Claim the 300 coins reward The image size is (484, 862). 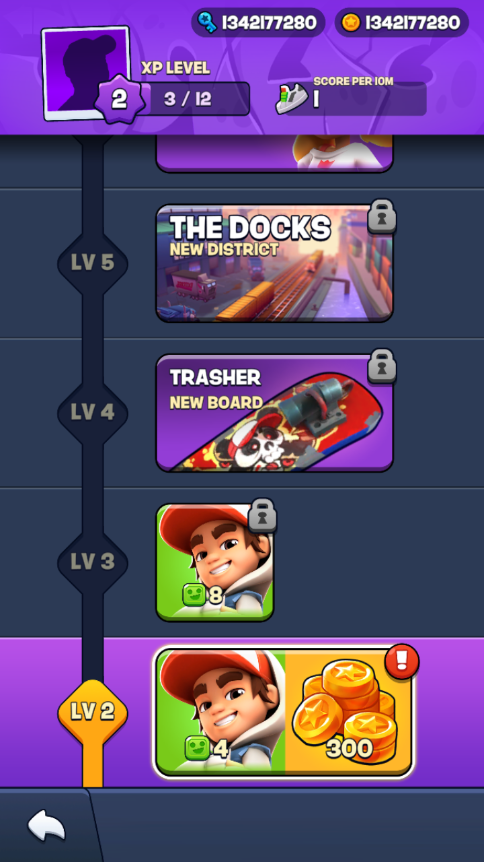pyautogui.click(x=348, y=712)
